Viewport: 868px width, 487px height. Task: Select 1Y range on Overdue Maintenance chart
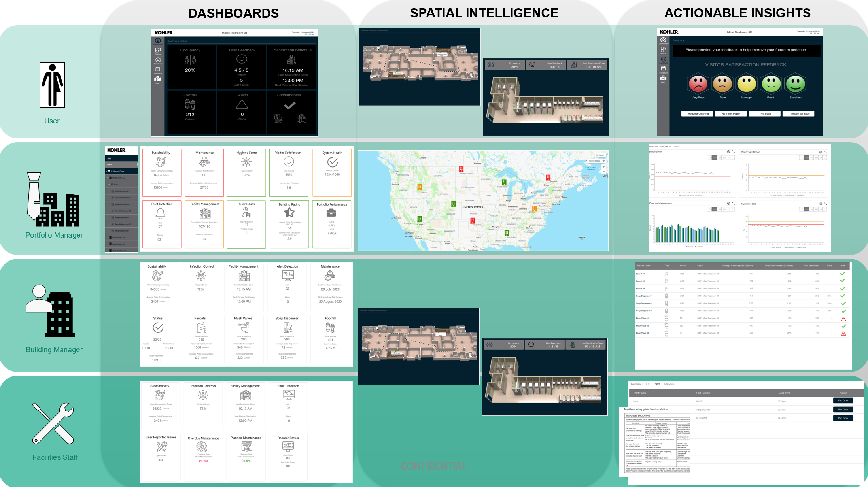728,209
